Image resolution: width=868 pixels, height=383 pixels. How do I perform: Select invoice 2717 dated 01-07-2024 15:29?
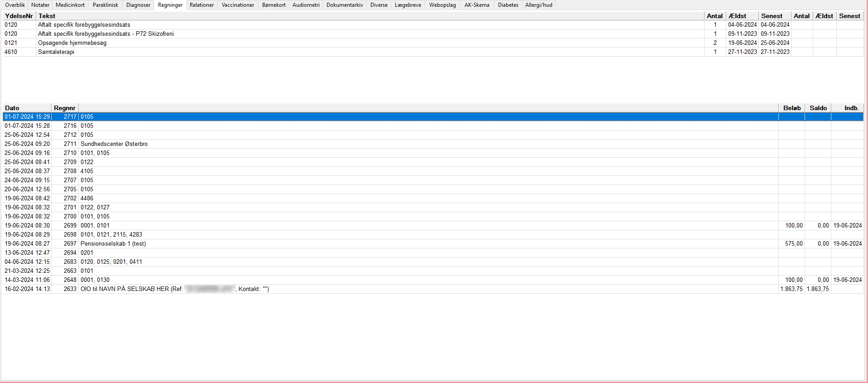433,117
